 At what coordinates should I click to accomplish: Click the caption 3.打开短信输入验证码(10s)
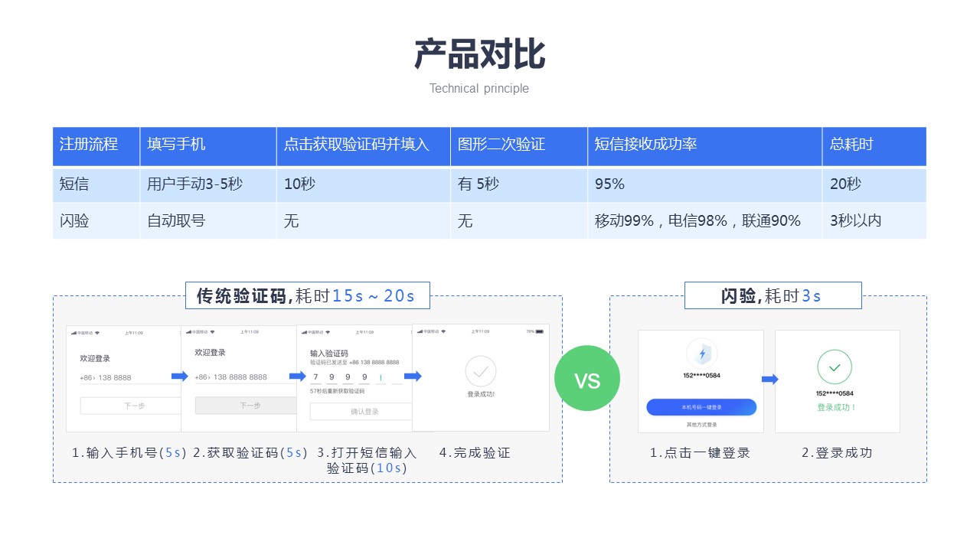point(367,460)
